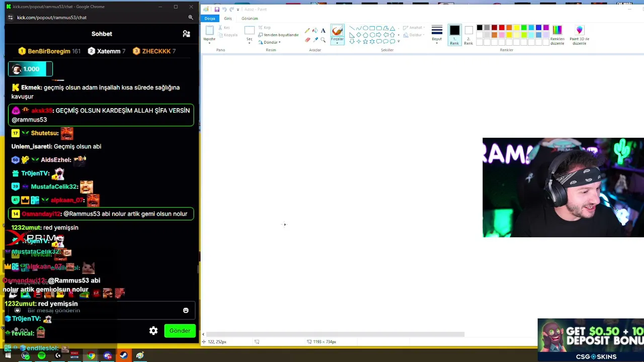The image size is (644, 362).
Task: Click the CSG Skins deposit bonus ad
Action: point(591,340)
